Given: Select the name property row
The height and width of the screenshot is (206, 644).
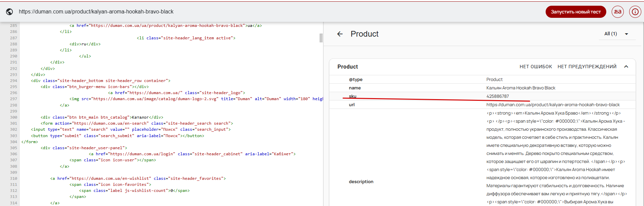Looking at the screenshot, I should click(x=355, y=88).
